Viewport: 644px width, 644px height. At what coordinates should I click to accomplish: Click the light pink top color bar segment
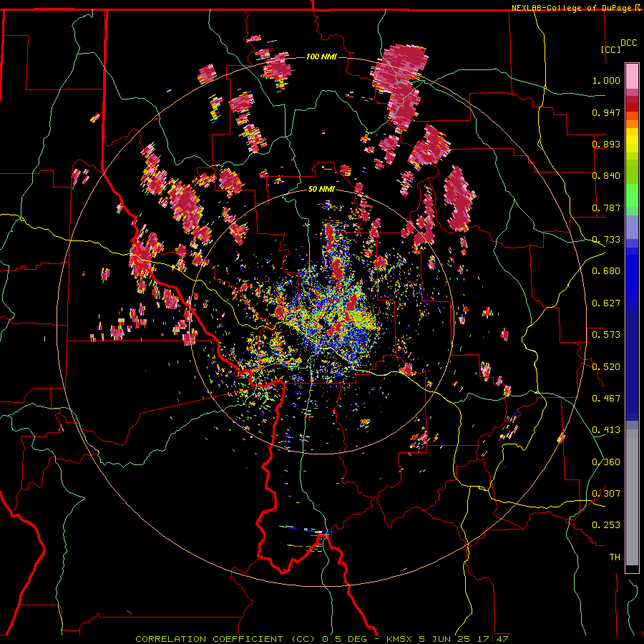click(632, 77)
